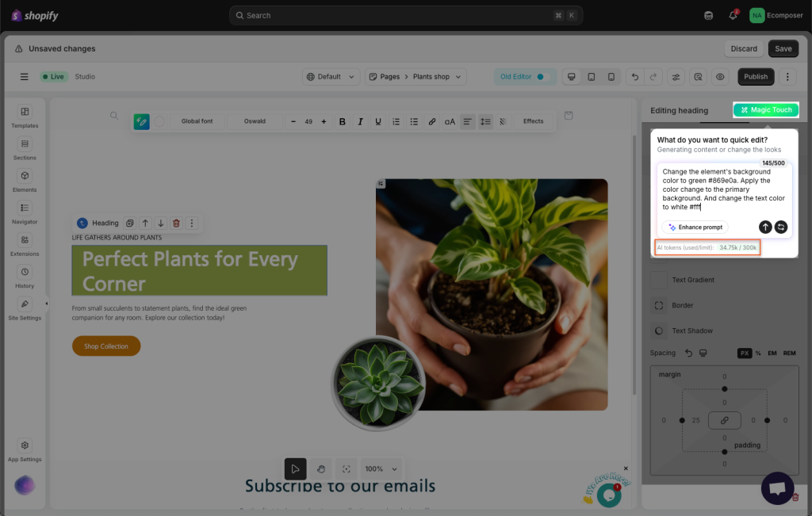The width and height of the screenshot is (812, 516).
Task: Open Site Settings in sidebar
Action: click(x=25, y=309)
